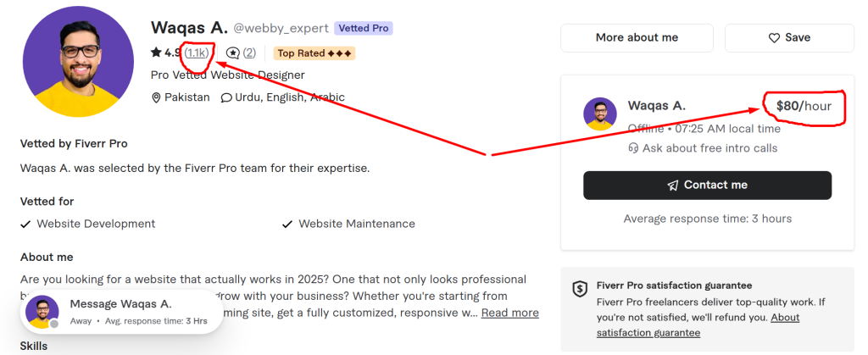Expand About me with Read more
This screenshot has height=355, width=868.
click(x=510, y=313)
